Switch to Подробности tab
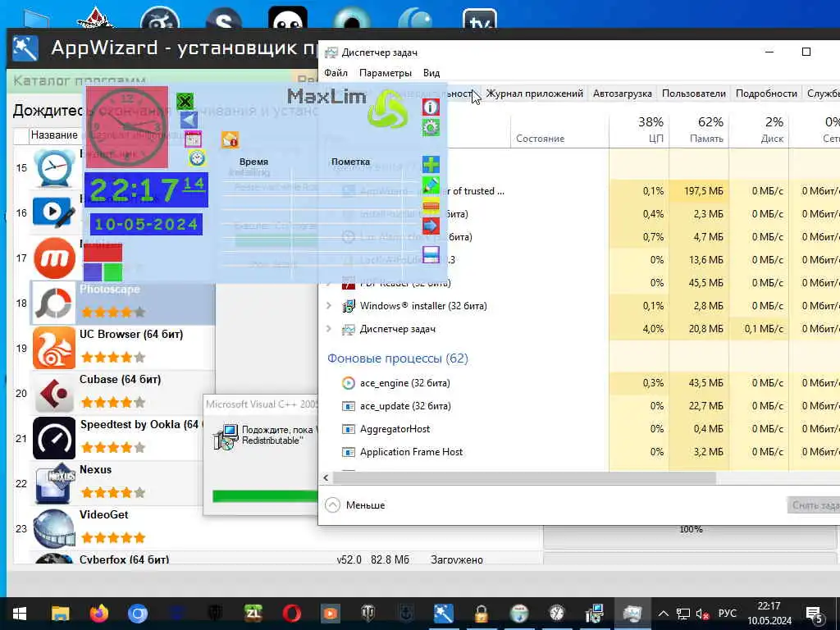 pyautogui.click(x=766, y=94)
